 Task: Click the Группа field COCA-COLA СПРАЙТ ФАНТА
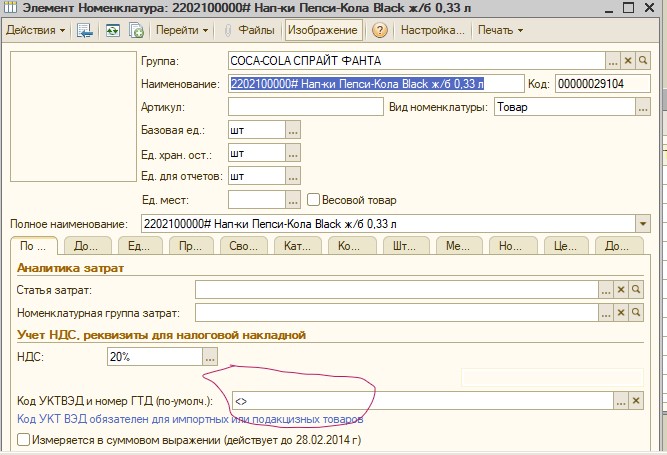(416, 61)
